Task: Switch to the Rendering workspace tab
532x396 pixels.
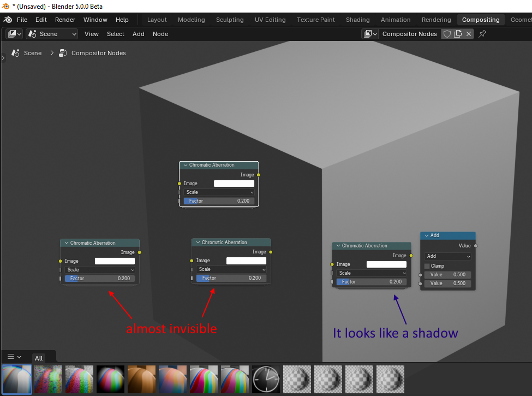Action: click(x=437, y=20)
